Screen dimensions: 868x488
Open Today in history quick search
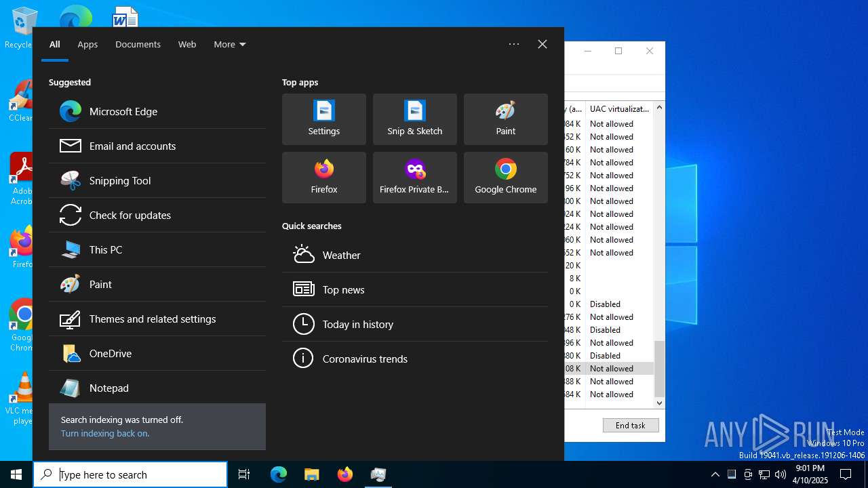tap(415, 325)
